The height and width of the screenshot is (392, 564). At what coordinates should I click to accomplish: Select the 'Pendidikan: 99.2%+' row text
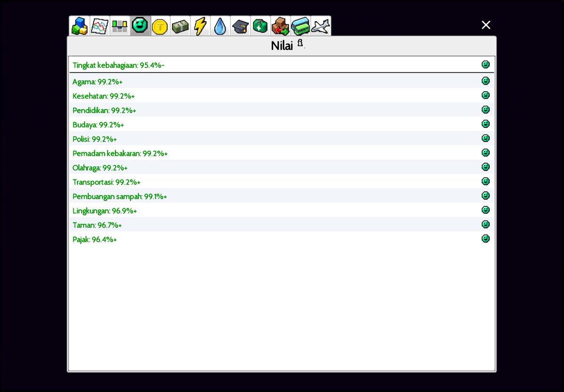pos(104,110)
